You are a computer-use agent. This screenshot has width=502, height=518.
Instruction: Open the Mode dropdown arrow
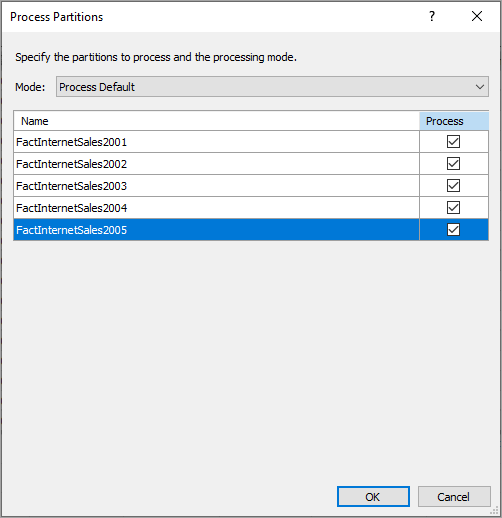tap(480, 87)
